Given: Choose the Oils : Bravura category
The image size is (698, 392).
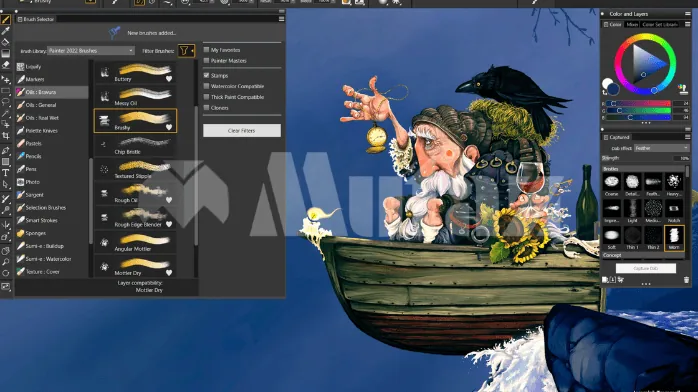Looking at the screenshot, I should (x=52, y=92).
